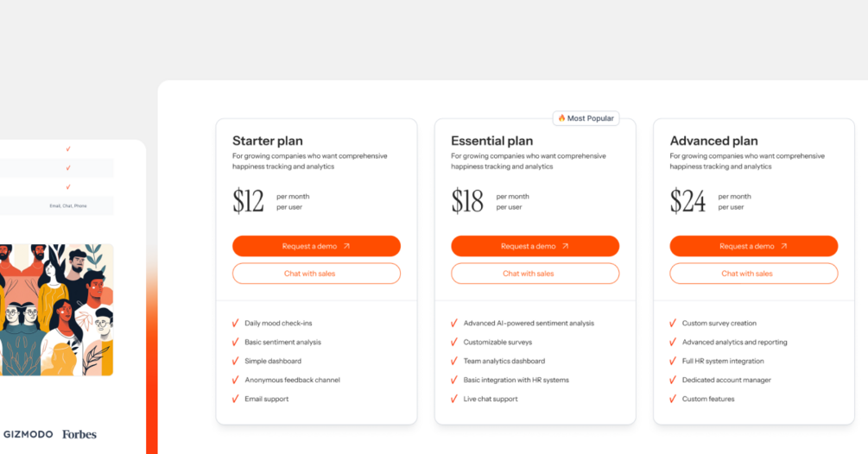Open Chat with sales under Advanced plan

point(753,274)
